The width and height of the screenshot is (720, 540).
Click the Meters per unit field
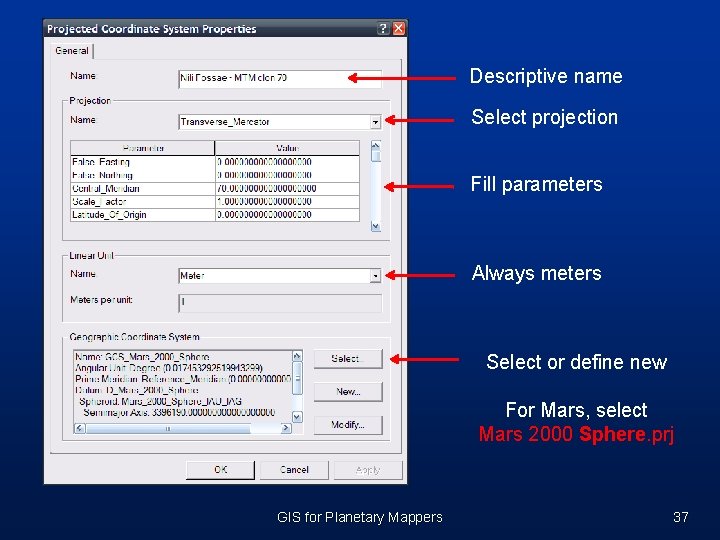[280, 303]
